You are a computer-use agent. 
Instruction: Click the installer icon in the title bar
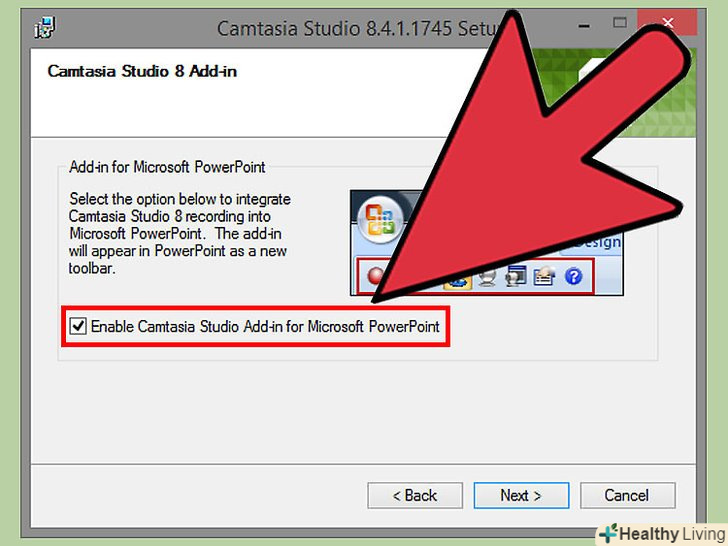click(45, 27)
